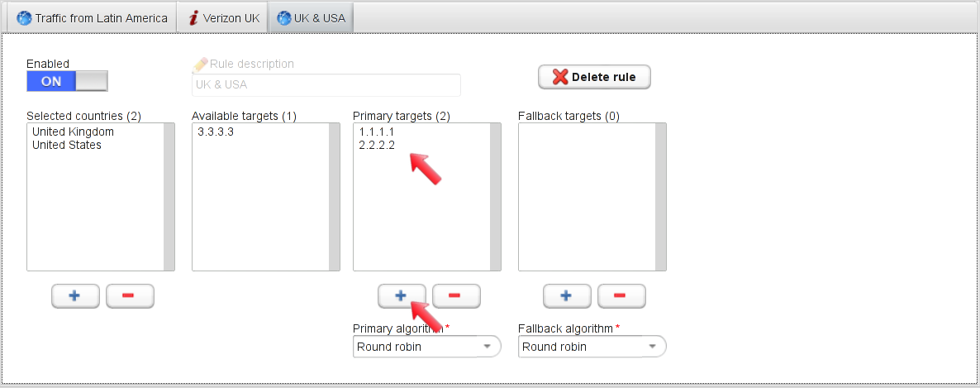Toggle the Enabled ON switch
The width and height of the screenshot is (980, 388).
point(67,81)
